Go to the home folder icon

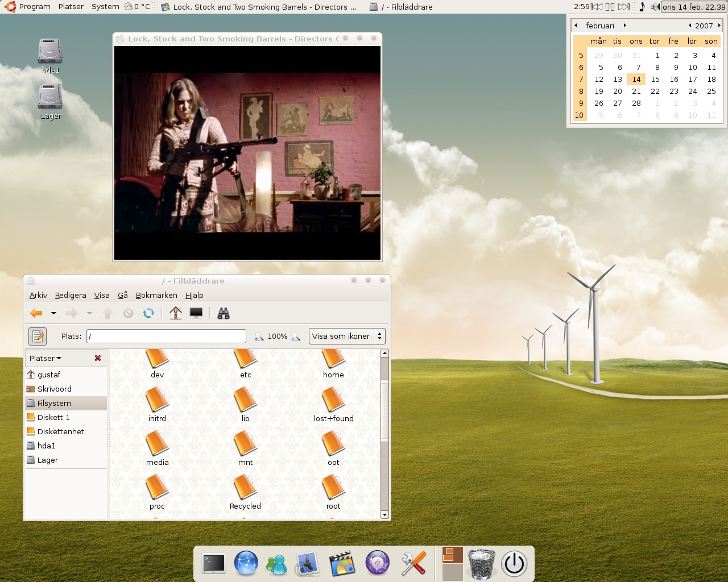[176, 313]
